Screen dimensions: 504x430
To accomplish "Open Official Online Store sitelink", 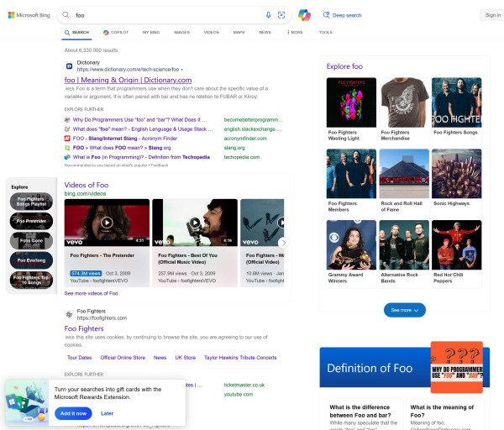I will pos(123,358).
